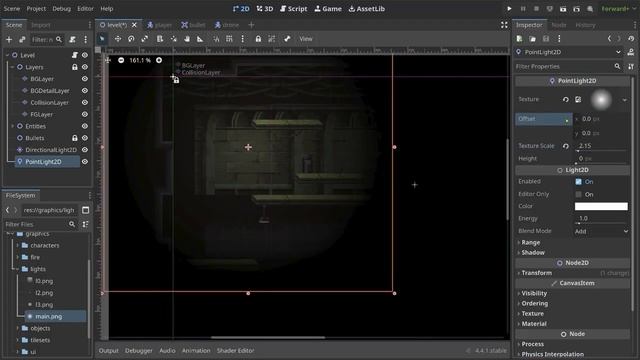Open the Project menu
The height and width of the screenshot is (360, 640).
[x=36, y=9]
